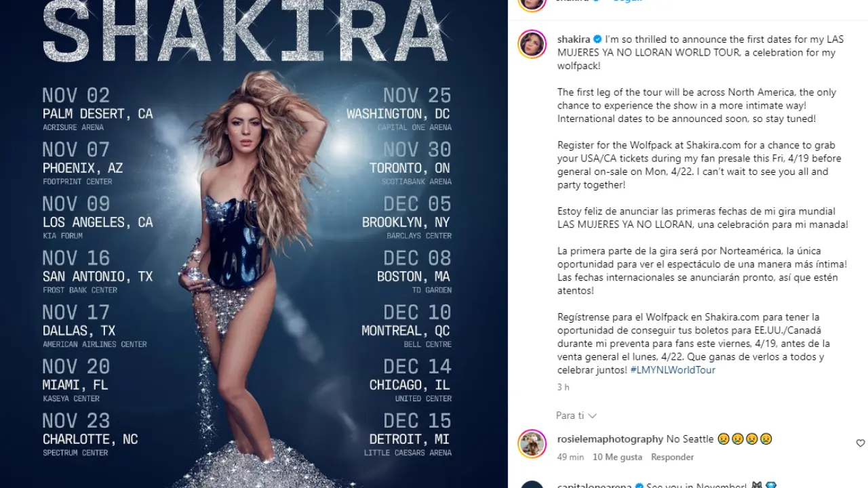Click the 3 h post timestamp

564,387
